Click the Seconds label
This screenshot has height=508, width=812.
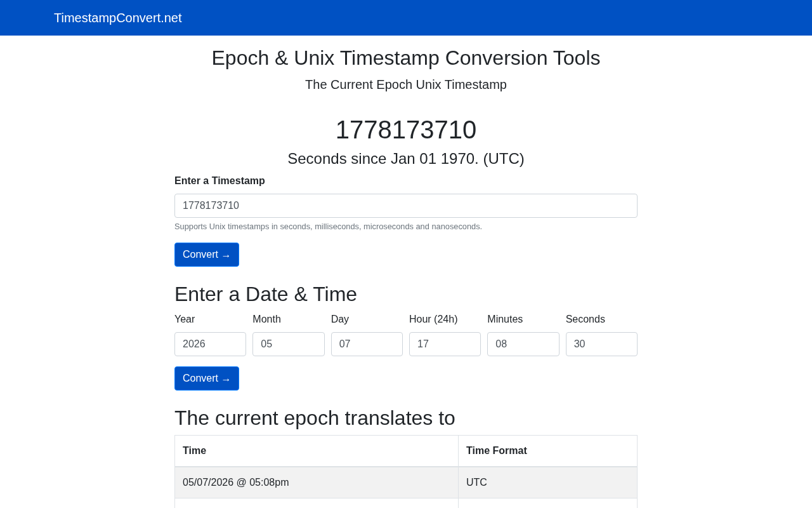point(586,319)
